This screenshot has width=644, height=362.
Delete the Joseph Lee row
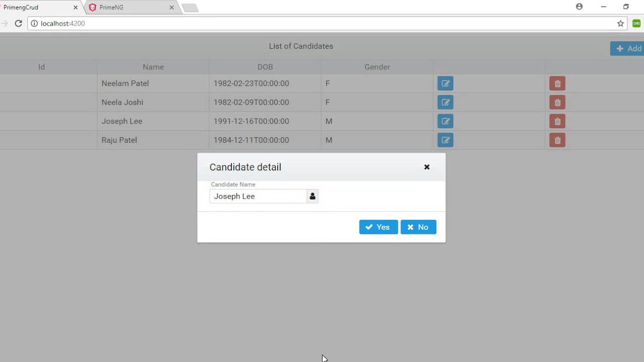557,121
